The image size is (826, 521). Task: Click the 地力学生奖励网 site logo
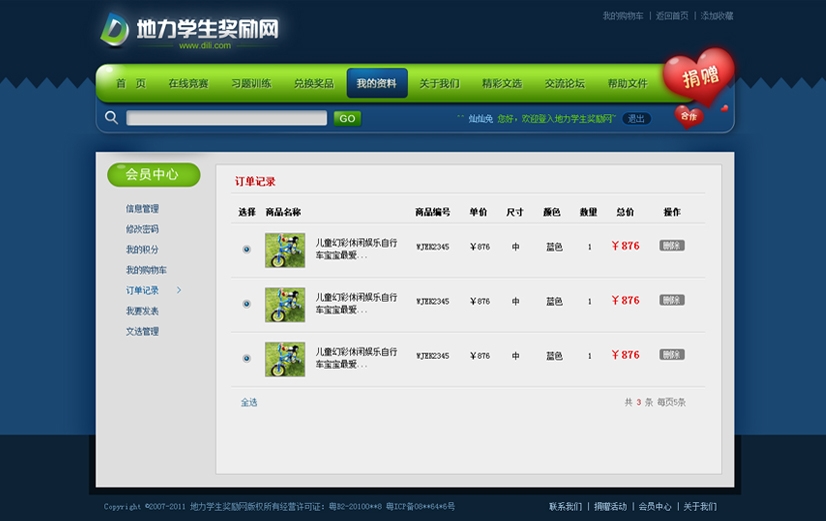[x=190, y=31]
